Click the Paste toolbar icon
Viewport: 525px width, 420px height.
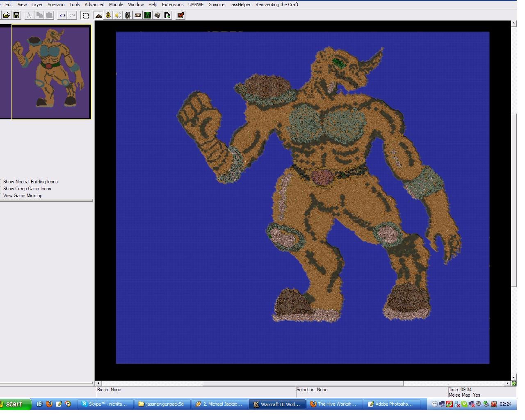pyautogui.click(x=49, y=15)
